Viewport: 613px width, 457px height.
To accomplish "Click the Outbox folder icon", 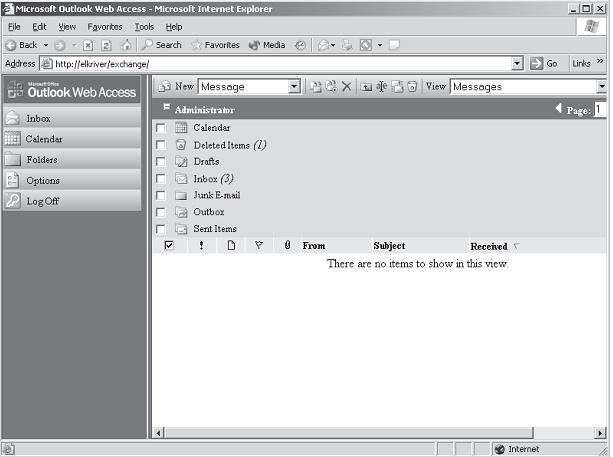I will click(x=181, y=212).
